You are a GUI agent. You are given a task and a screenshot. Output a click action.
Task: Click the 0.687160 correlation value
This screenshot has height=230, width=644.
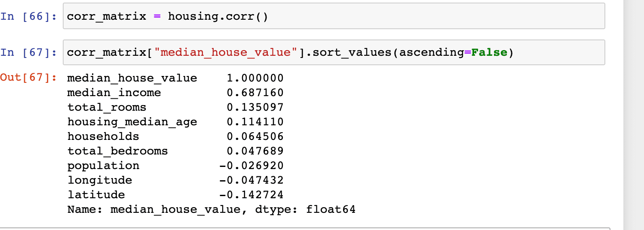[255, 93]
